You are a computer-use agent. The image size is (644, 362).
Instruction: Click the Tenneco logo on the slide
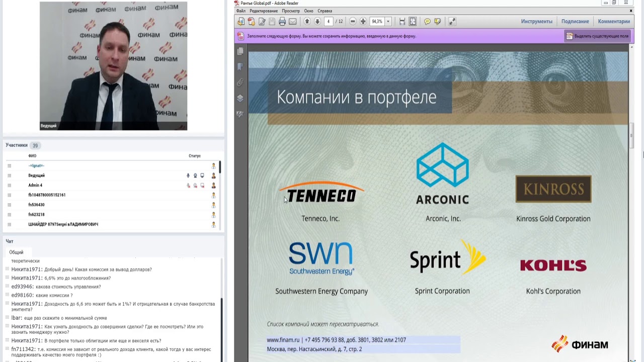[321, 193]
